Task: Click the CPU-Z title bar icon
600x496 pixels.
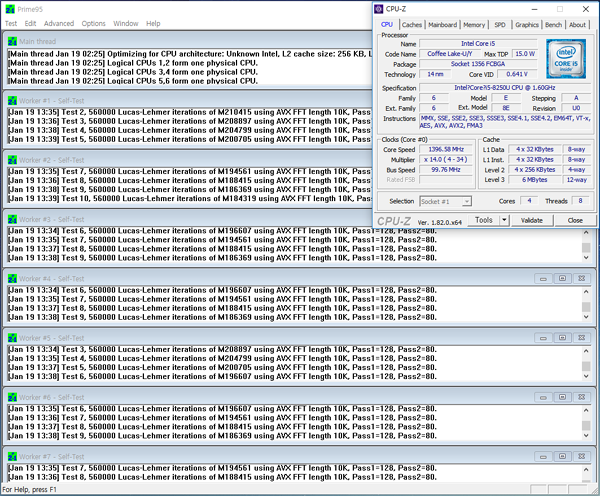Action: tap(379, 9)
